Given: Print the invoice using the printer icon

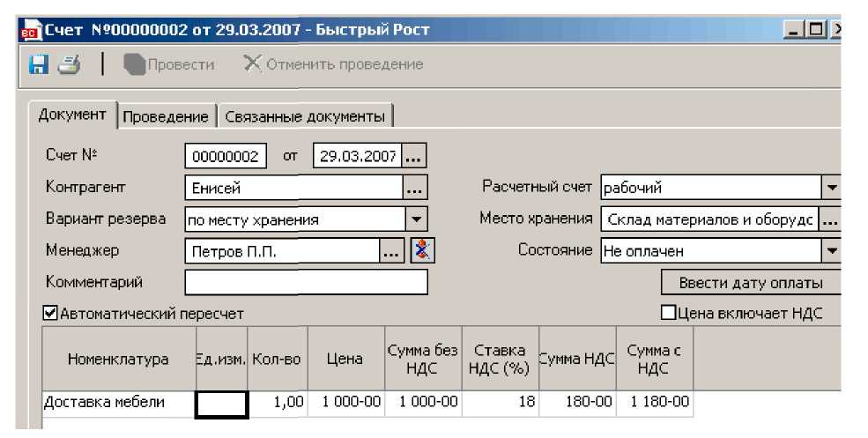Looking at the screenshot, I should 70,64.
